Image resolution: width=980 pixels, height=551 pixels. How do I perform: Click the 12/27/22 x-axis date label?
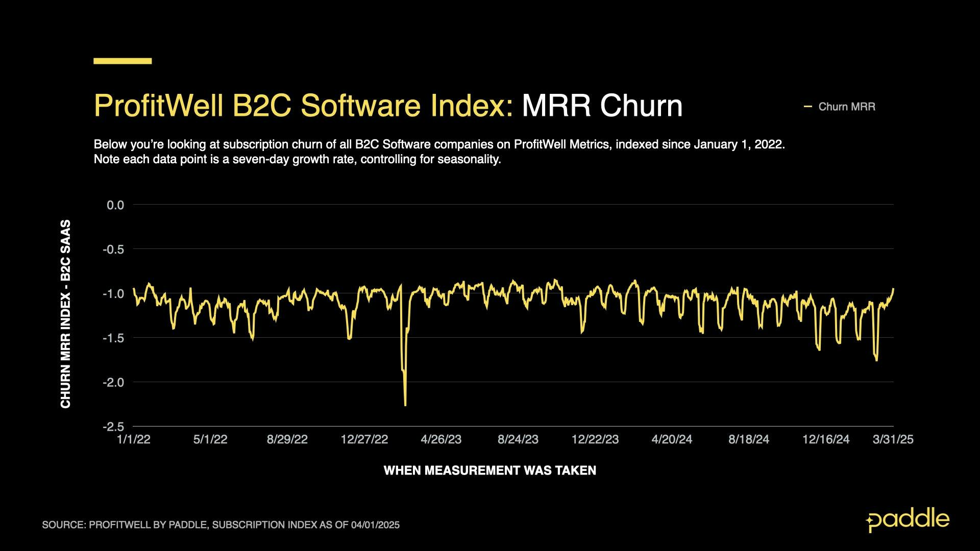364,439
